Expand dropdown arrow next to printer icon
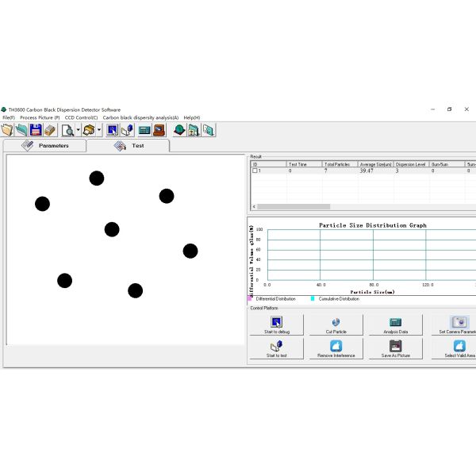 point(99,130)
